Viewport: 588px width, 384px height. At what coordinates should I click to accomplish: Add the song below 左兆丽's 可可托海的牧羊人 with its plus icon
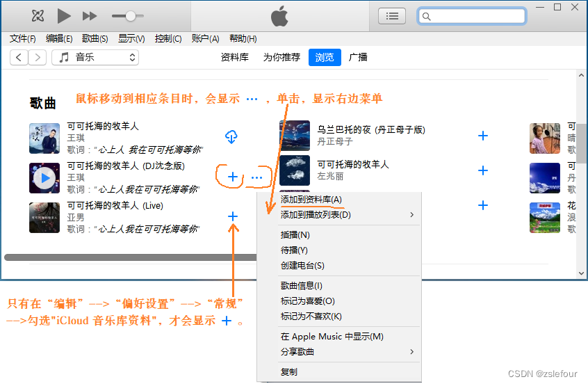pyautogui.click(x=483, y=205)
